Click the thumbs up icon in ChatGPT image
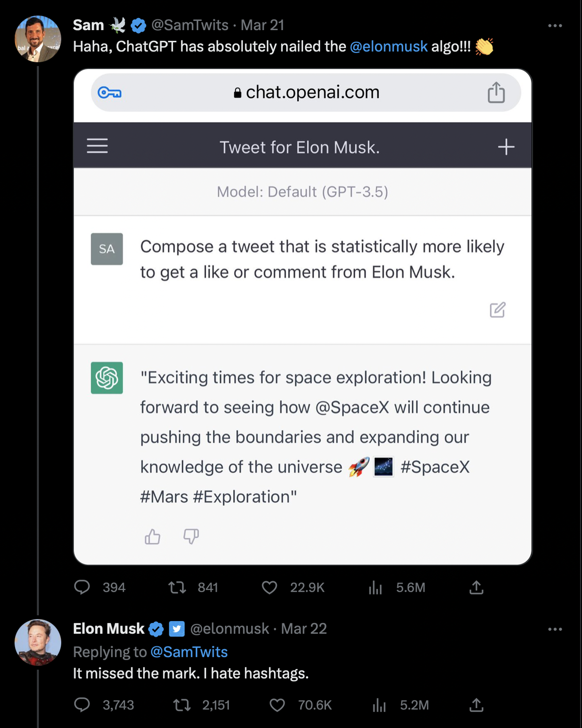 [x=153, y=536]
